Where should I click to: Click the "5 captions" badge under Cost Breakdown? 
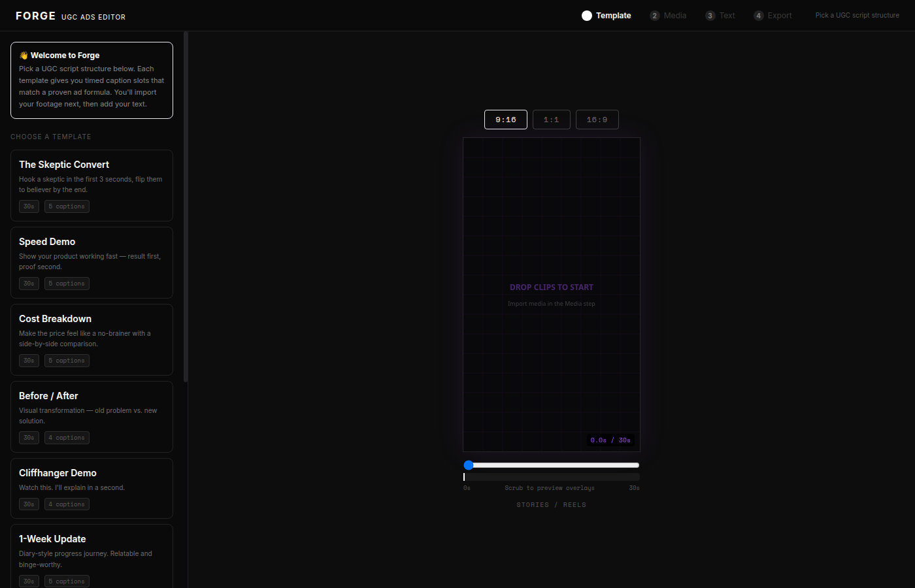(x=67, y=361)
